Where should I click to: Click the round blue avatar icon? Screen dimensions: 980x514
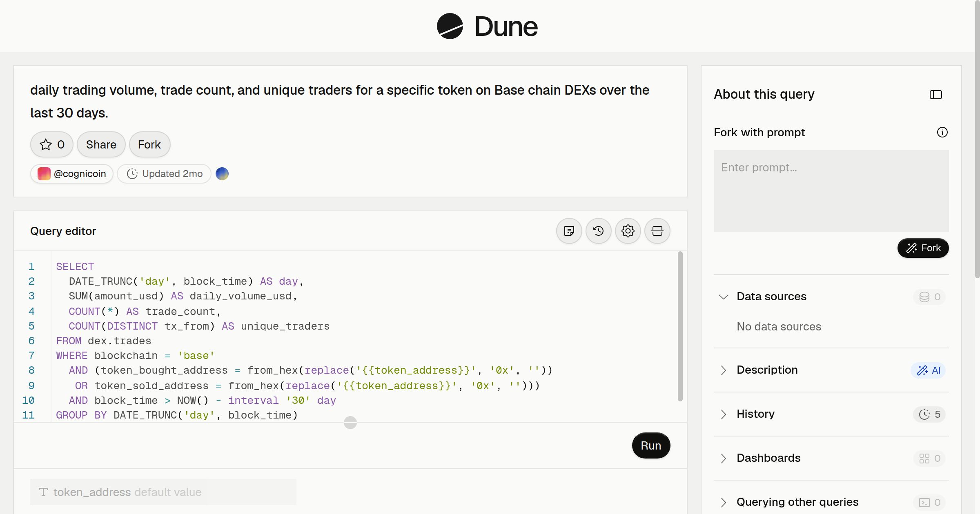click(222, 174)
